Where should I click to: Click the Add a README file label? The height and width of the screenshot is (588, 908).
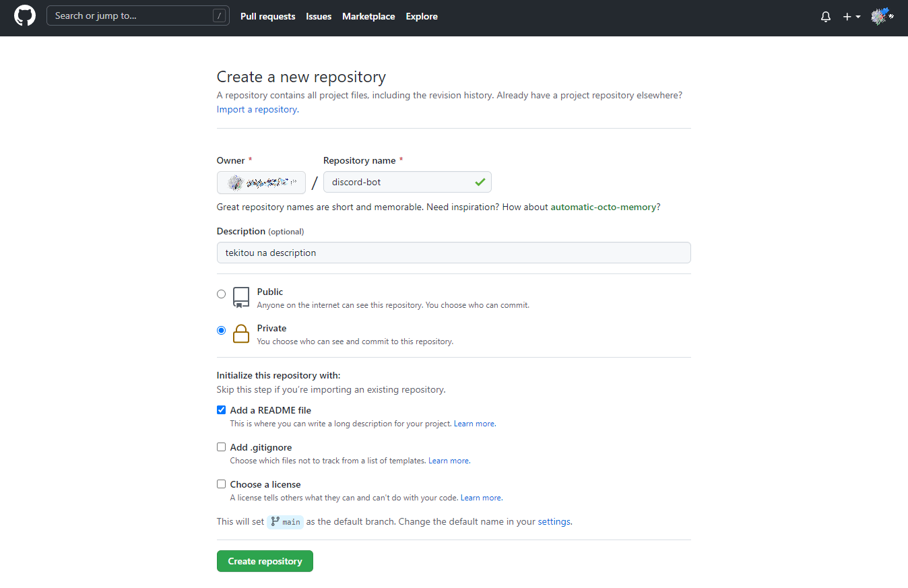[271, 410]
